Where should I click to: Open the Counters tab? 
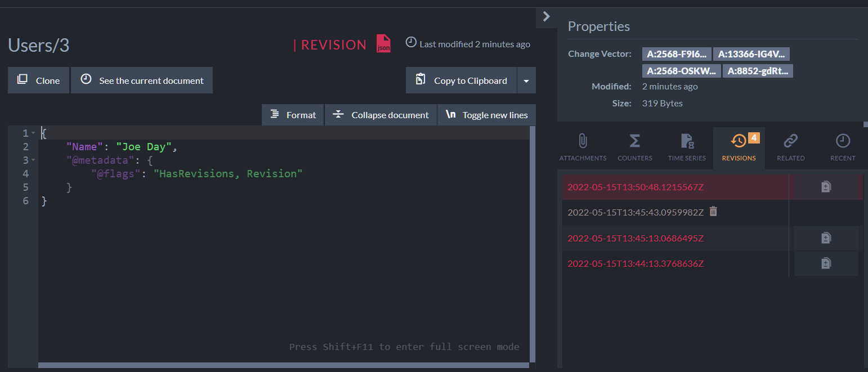[635, 147]
